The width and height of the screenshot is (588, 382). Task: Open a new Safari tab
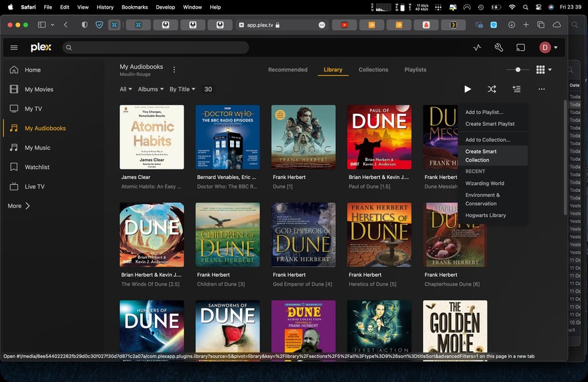[526, 25]
